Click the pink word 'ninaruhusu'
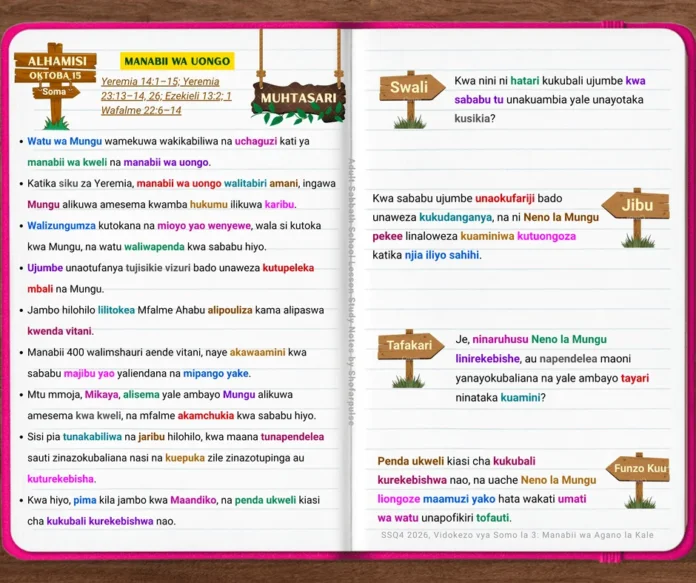696x583 pixels. tap(500, 339)
